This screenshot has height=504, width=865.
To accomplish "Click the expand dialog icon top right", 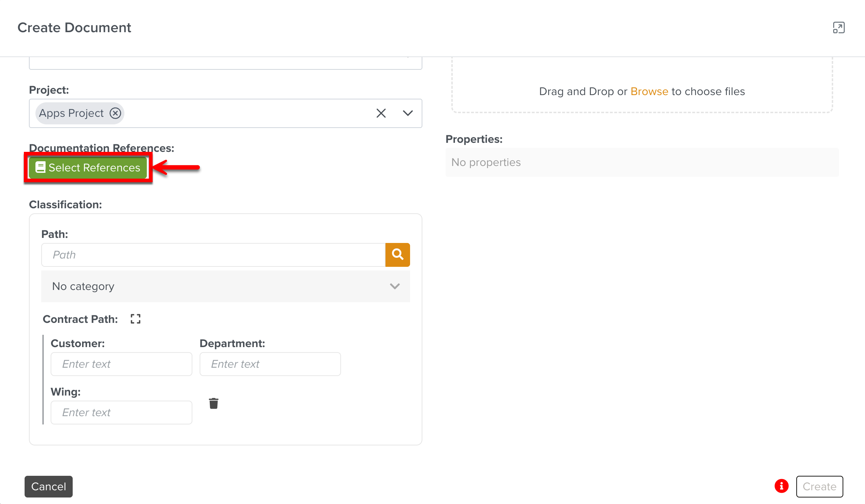I will (839, 28).
